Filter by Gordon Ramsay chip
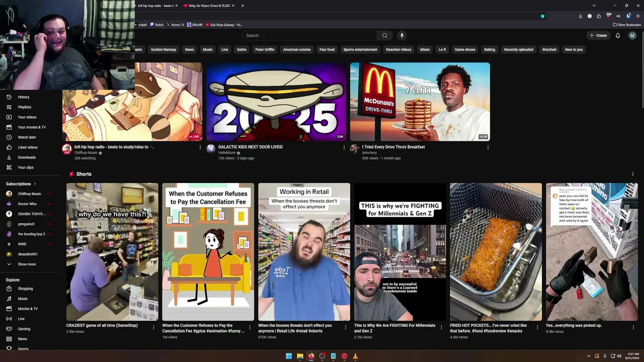The width and height of the screenshot is (644, 362). point(164,50)
